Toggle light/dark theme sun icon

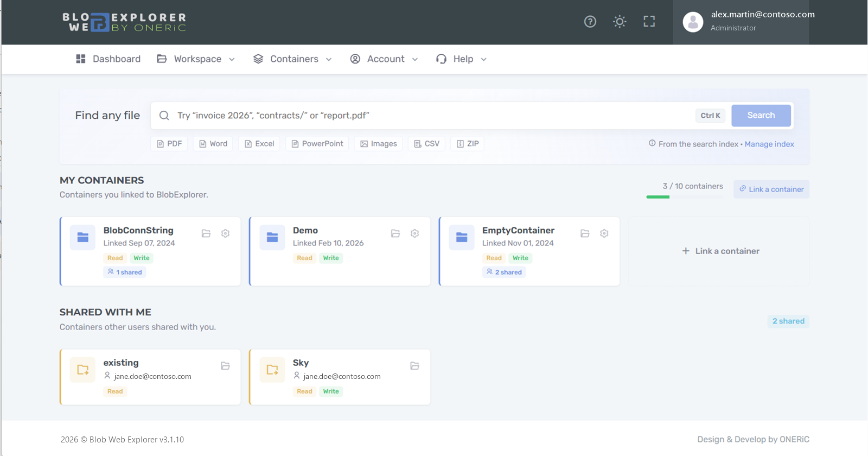620,22
